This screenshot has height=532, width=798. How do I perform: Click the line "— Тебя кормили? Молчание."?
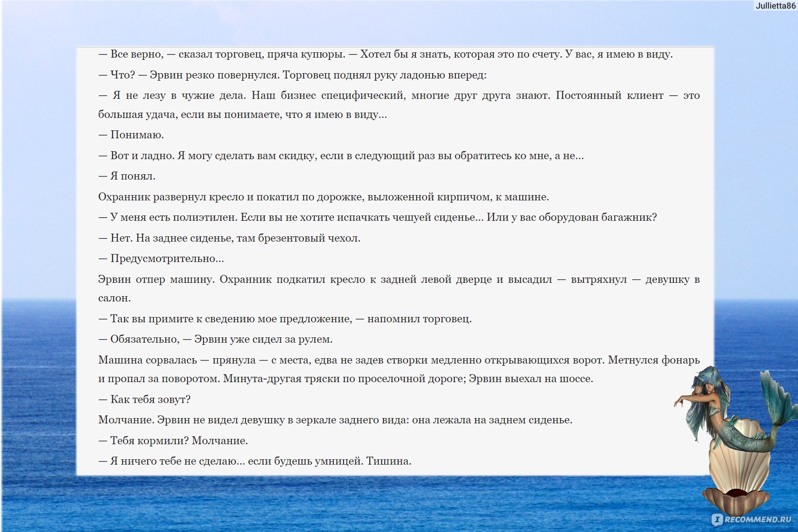173,441
